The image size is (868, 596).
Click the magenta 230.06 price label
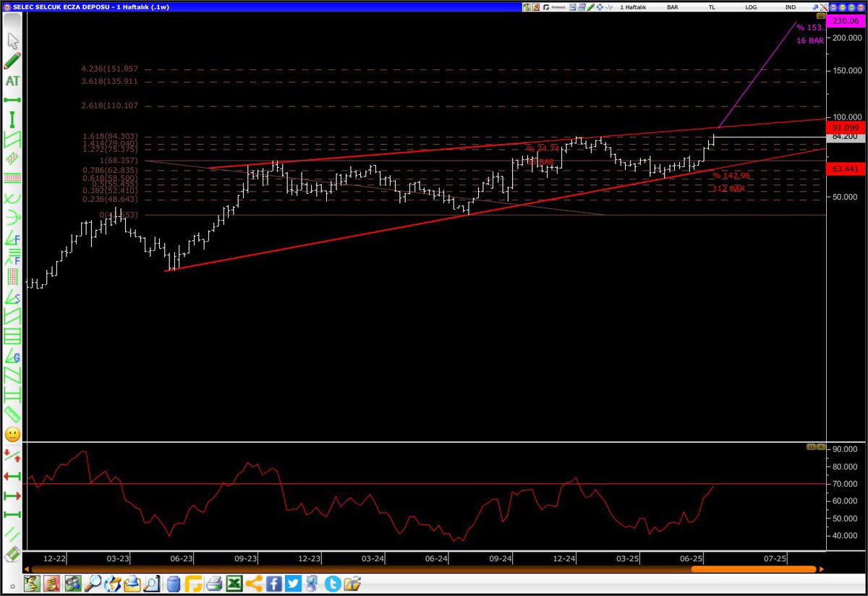845,22
